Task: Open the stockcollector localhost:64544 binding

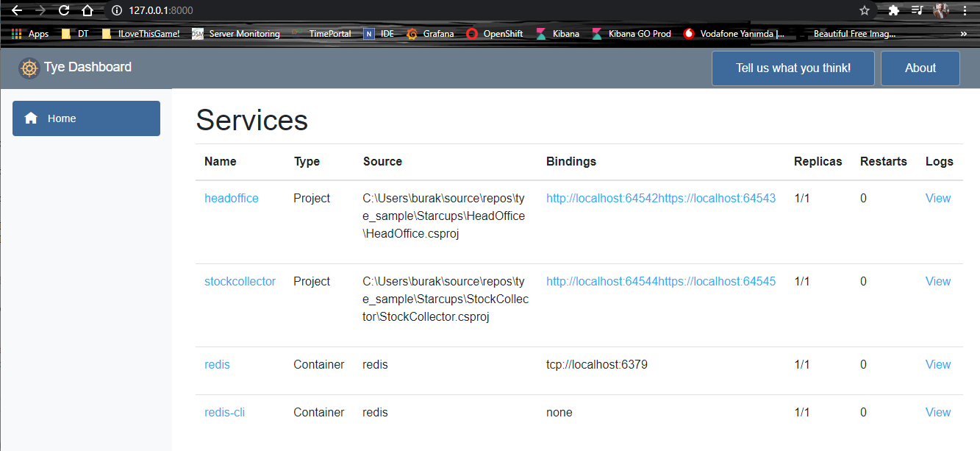Action: pyautogui.click(x=601, y=282)
